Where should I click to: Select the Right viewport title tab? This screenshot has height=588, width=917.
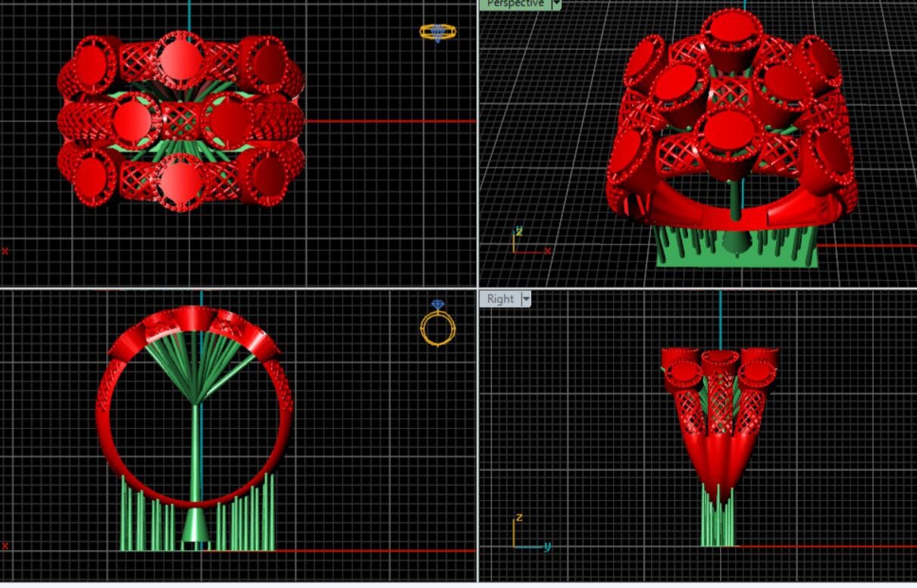[500, 299]
